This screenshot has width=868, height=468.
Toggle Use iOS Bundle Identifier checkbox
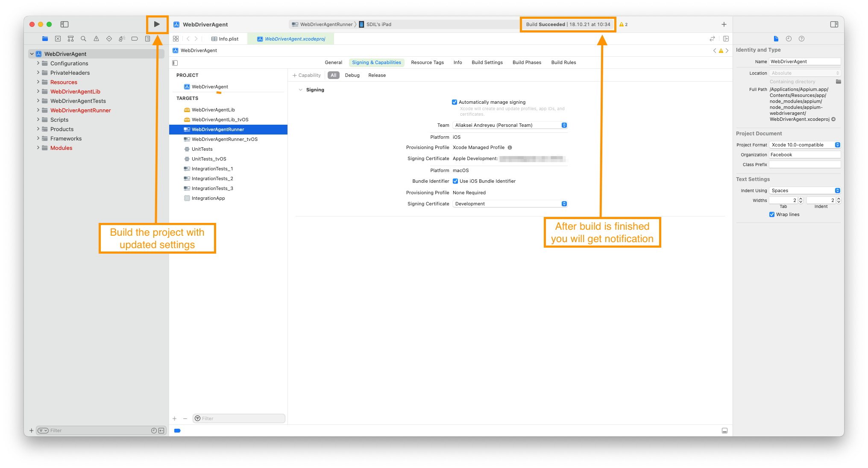[455, 181]
